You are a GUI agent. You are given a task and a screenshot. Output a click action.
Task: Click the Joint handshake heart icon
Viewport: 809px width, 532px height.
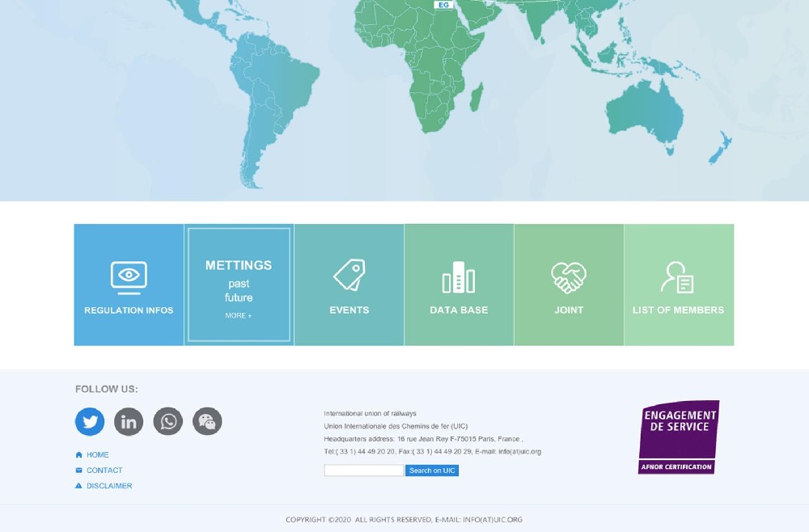pos(569,277)
